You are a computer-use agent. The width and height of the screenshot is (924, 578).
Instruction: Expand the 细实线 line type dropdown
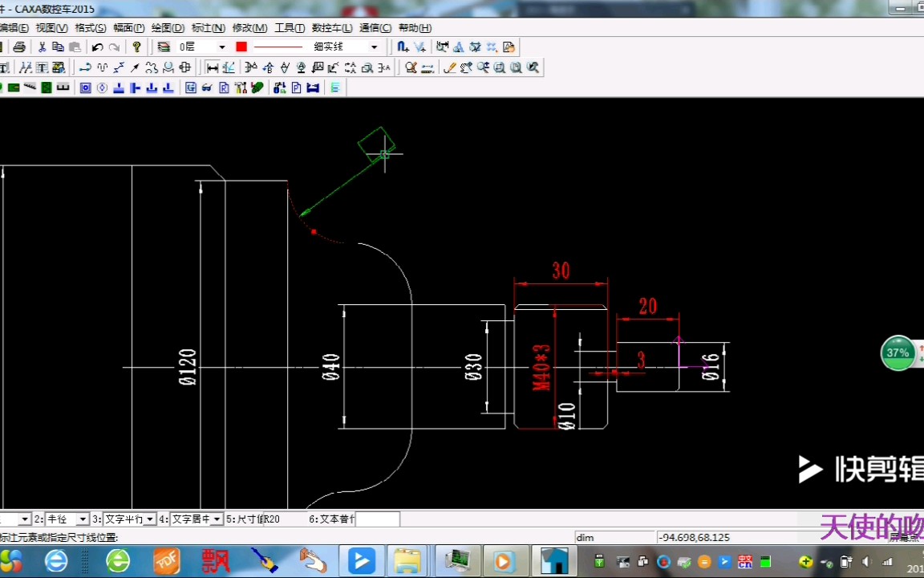click(x=375, y=47)
